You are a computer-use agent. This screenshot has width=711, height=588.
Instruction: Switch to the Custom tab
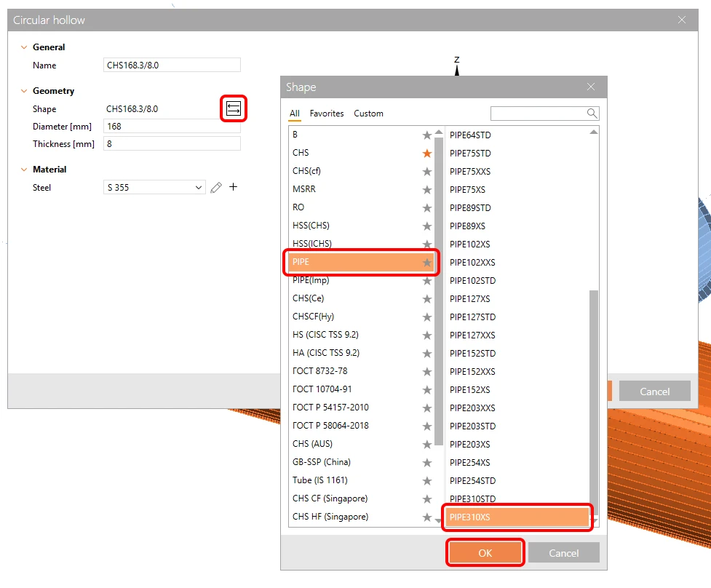click(368, 114)
